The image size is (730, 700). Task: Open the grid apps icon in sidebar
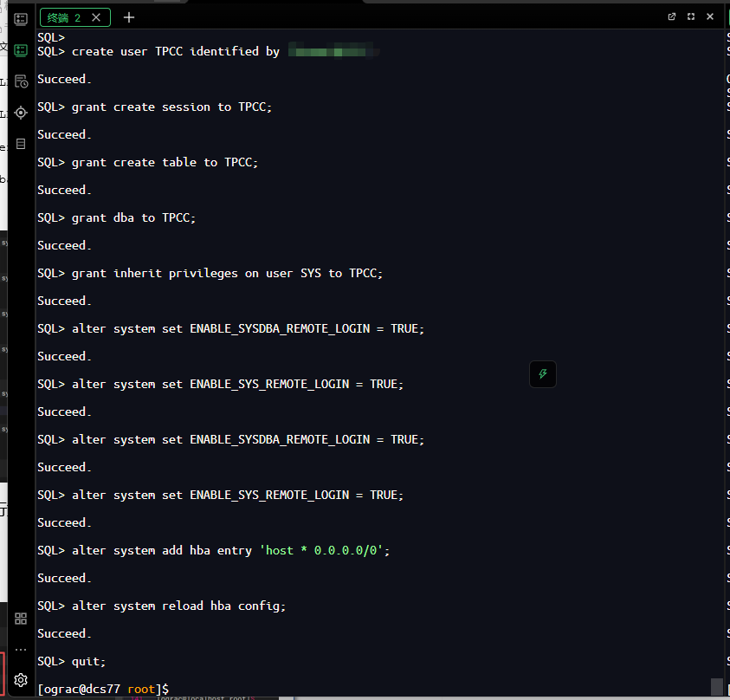click(x=21, y=619)
